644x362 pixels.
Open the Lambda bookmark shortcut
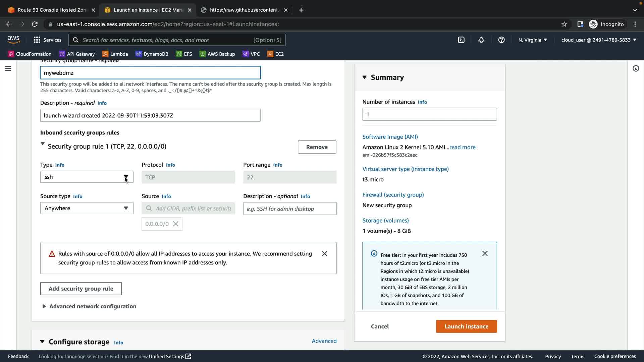115,54
